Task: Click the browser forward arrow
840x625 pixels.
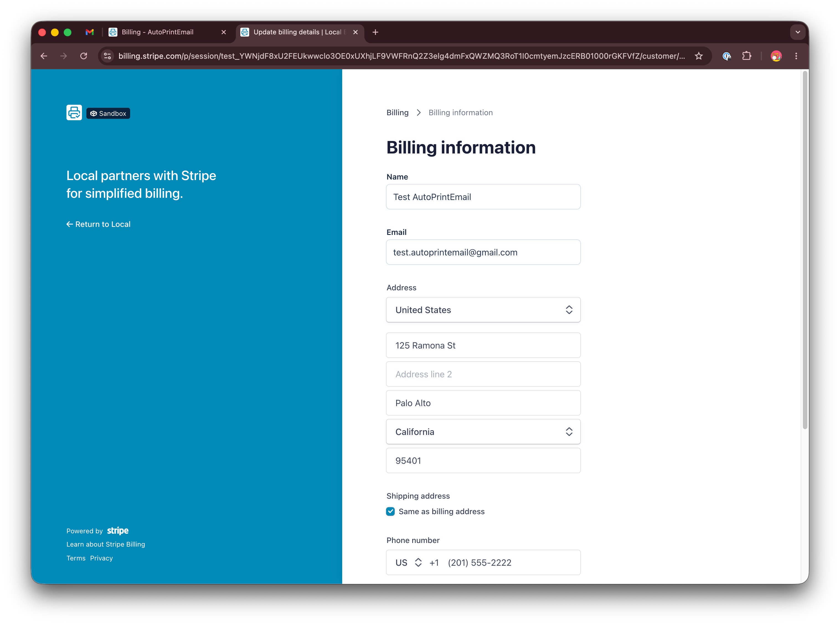Action: (63, 56)
